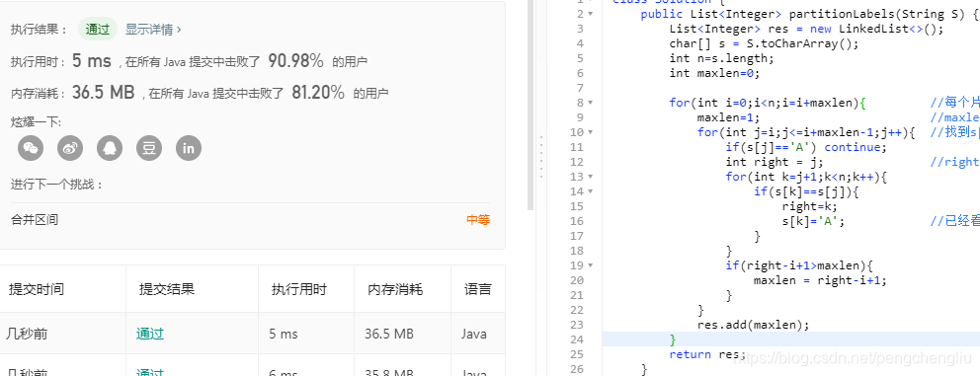Click 提交时间 column header
980x376 pixels.
click(x=37, y=289)
